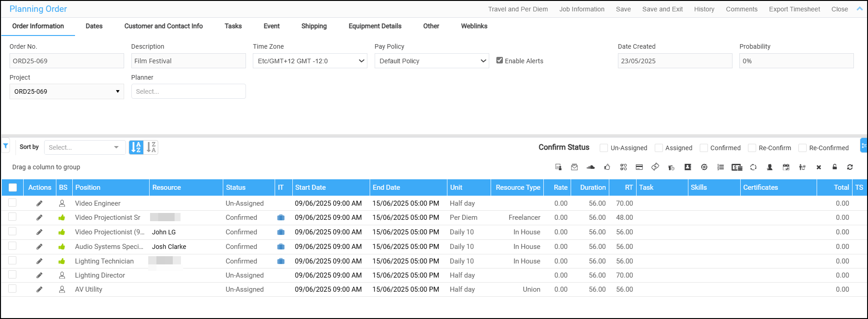Click into the Description text field
This screenshot has height=319, width=868.
tap(188, 61)
